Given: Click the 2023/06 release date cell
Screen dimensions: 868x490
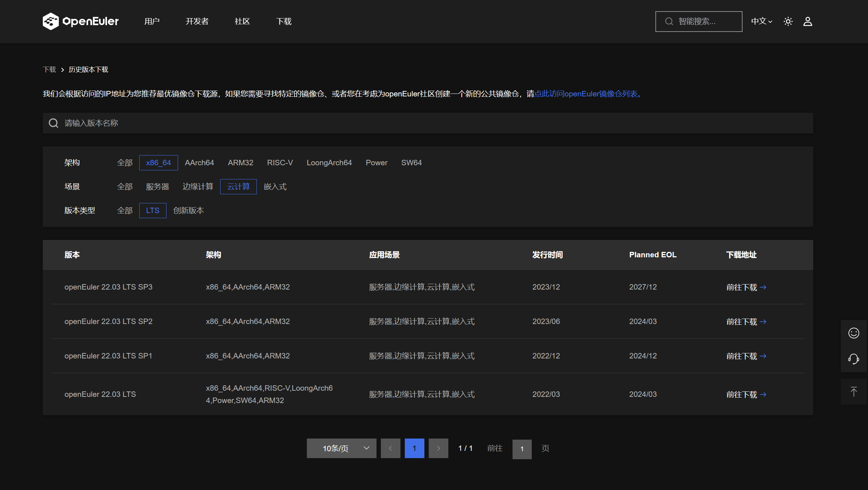Looking at the screenshot, I should tap(546, 321).
